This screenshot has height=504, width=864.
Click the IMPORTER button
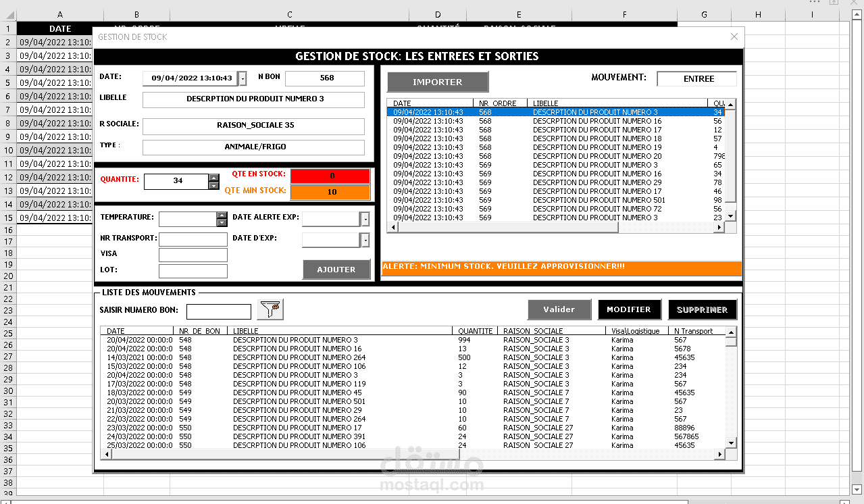438,82
